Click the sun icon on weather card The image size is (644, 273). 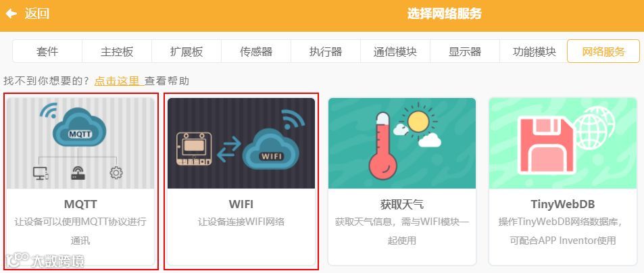pyautogui.click(x=418, y=122)
